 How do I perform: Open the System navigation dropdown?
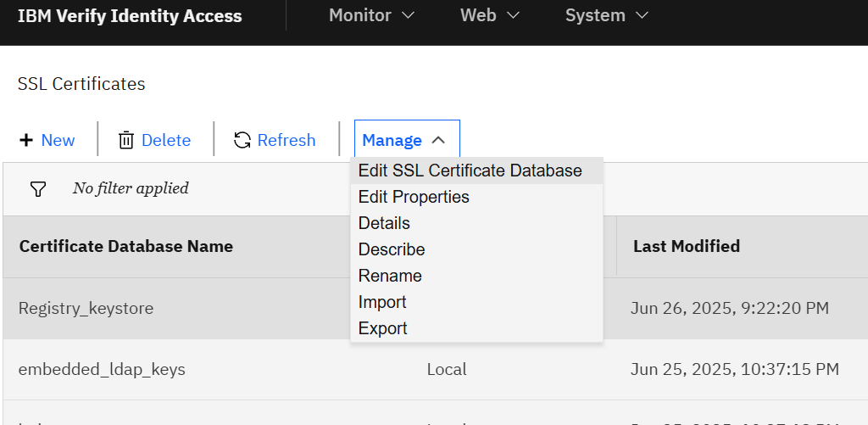point(606,15)
